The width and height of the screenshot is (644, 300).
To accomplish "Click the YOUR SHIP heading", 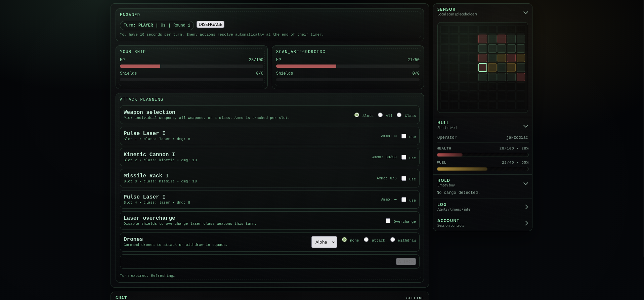I will pyautogui.click(x=133, y=52).
